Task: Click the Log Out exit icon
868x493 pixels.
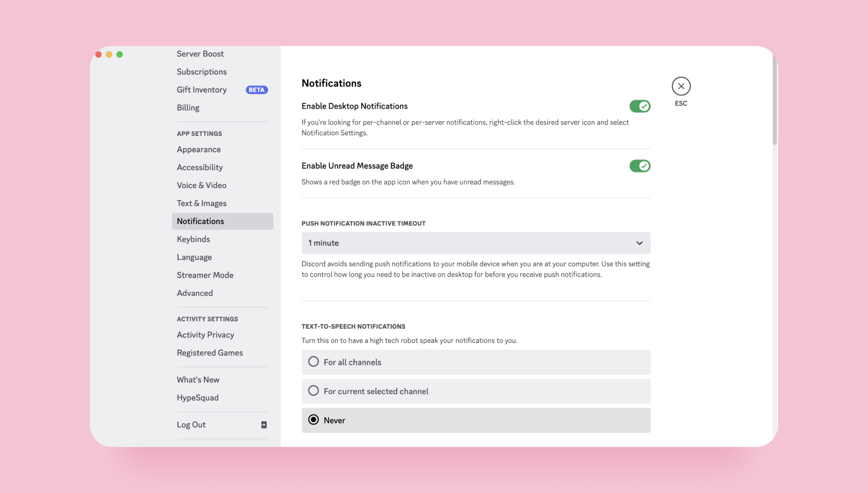Action: (264, 425)
